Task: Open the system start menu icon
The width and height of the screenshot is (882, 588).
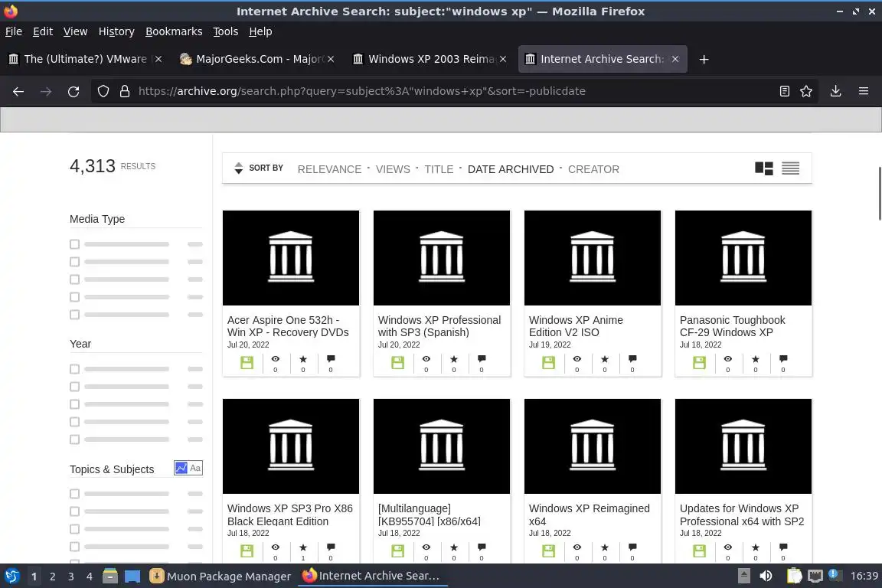Action: point(11,577)
